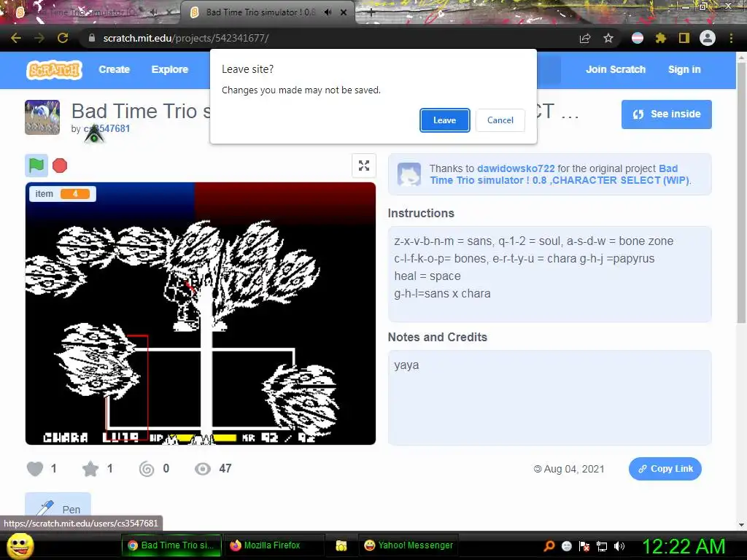This screenshot has height=560, width=747.
Task: Click the views eye icon
Action: coord(203,469)
